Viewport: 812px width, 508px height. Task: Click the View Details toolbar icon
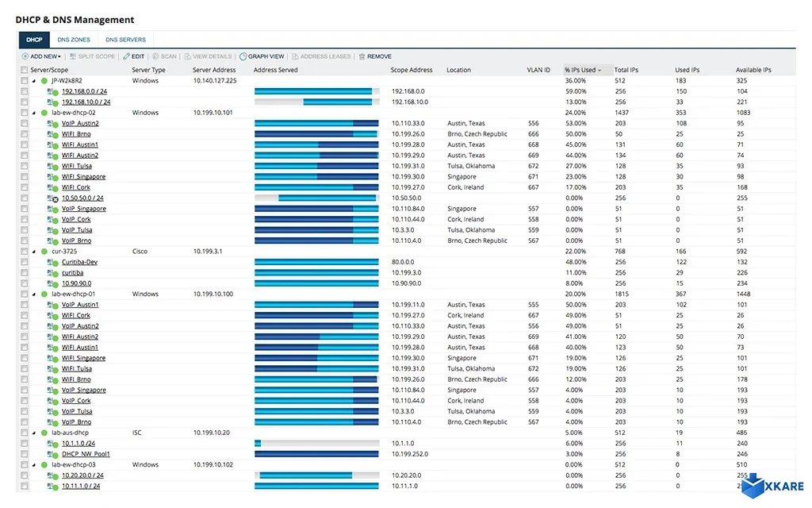pos(187,56)
